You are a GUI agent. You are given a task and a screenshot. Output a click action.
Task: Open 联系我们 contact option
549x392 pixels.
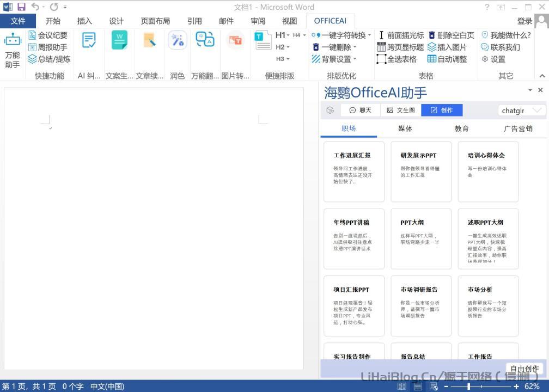tap(501, 47)
